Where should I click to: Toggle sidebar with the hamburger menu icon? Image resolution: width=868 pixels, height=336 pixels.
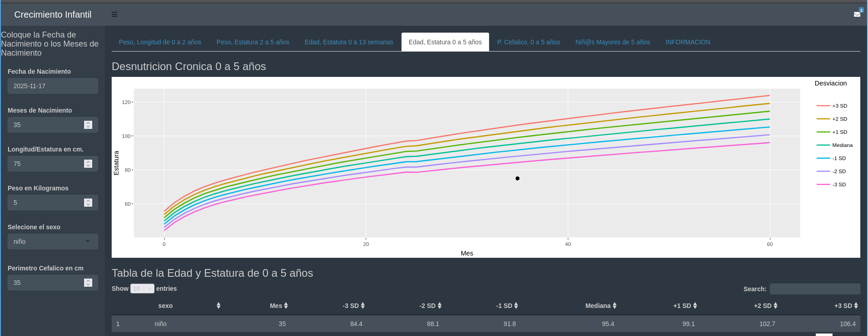(114, 14)
